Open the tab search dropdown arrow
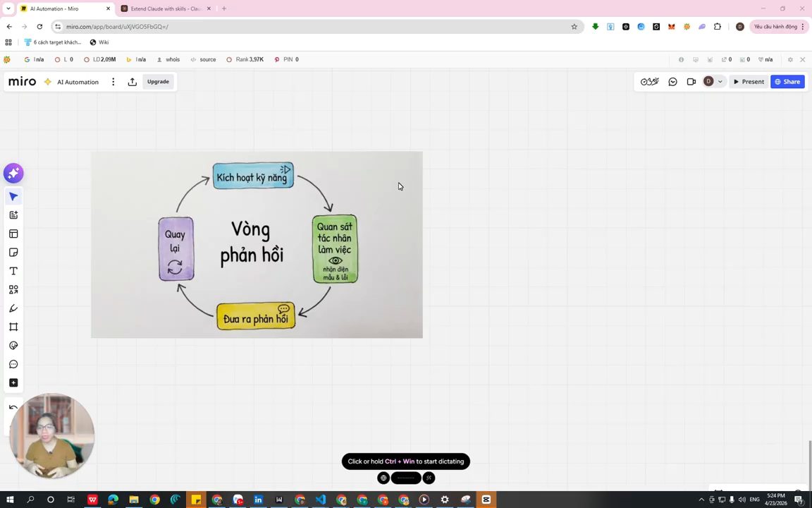This screenshot has height=508, width=812. click(x=8, y=8)
